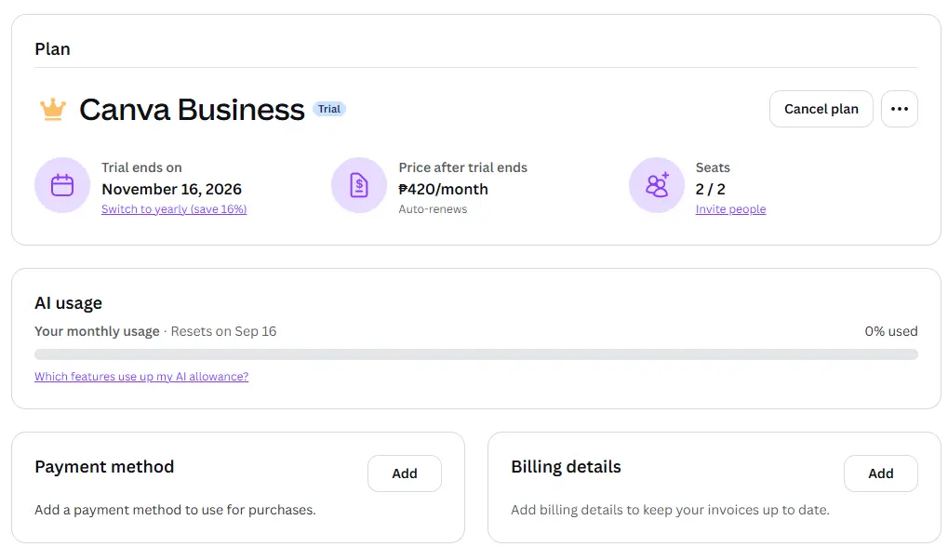Click the Trial badge next to Canva Business
The height and width of the screenshot is (560, 948).
click(329, 109)
